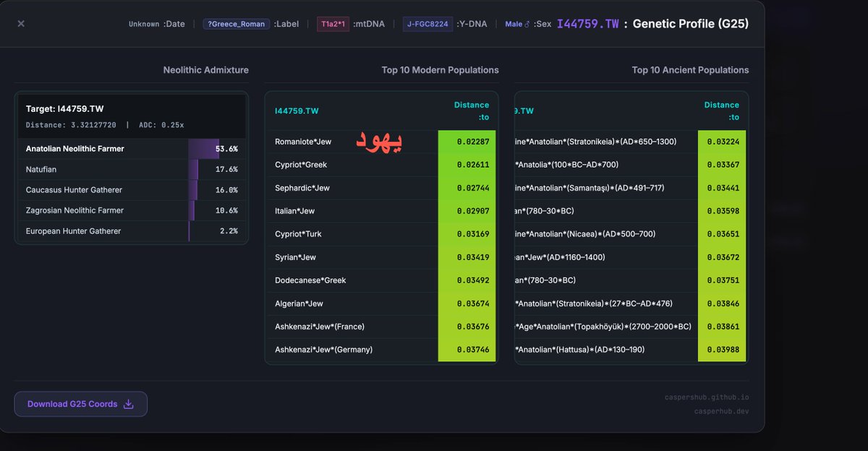Select the Romaniote*Jew population row
The image size is (868, 451).
[381, 142]
